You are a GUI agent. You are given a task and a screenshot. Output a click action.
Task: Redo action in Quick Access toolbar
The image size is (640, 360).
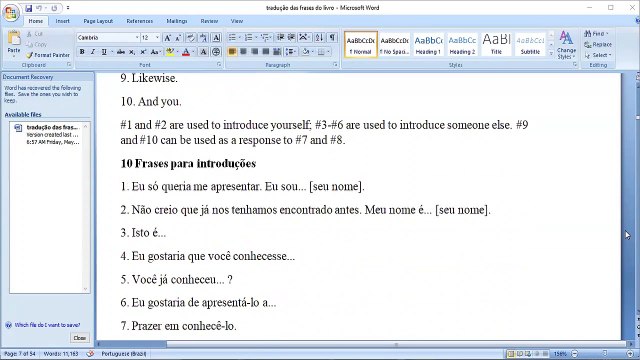point(54,8)
